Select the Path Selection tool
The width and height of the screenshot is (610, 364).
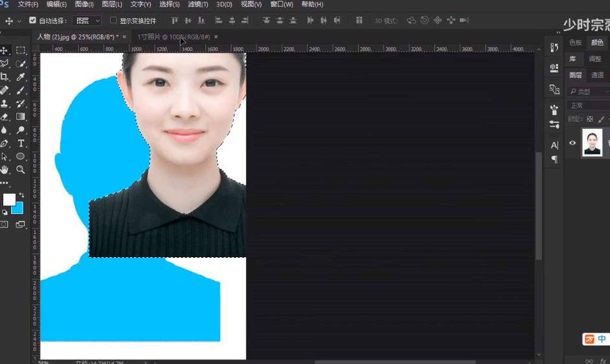[x=5, y=157]
